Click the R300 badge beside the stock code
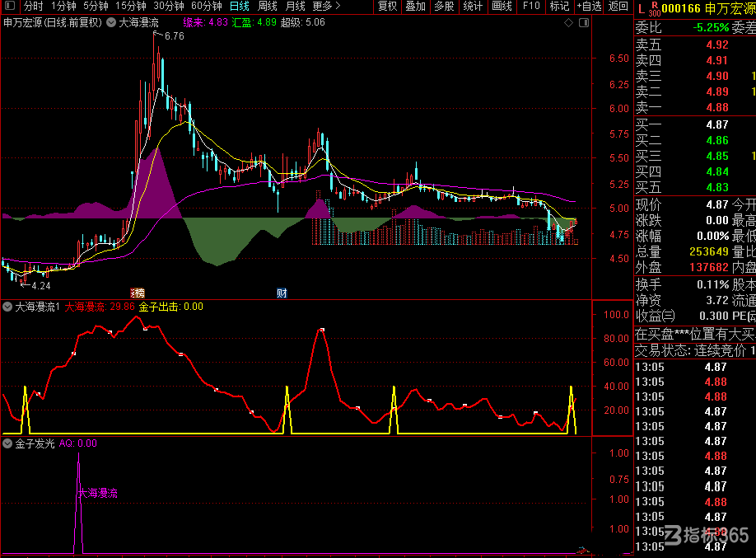Screen dimensions: 756x558 pyautogui.click(x=654, y=9)
